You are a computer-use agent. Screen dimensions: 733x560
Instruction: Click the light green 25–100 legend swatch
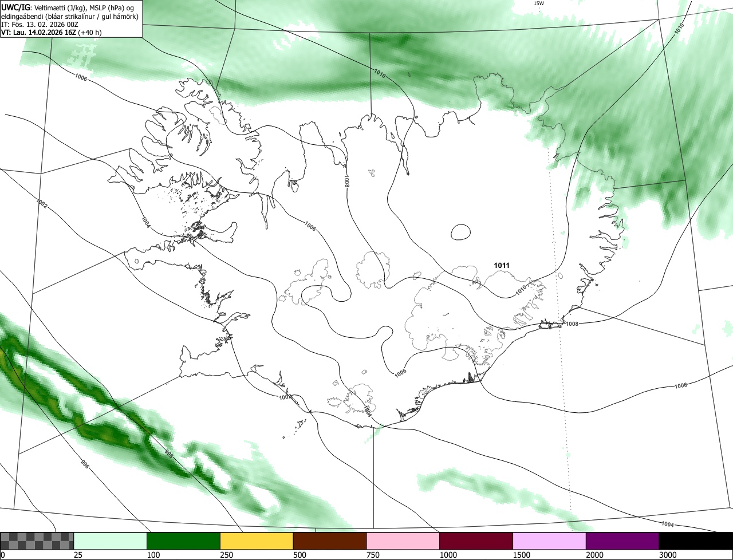click(111, 541)
